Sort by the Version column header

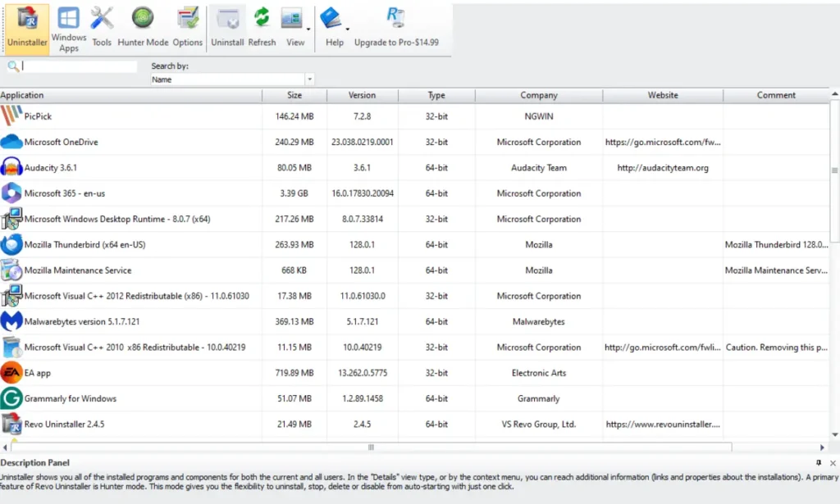362,95
